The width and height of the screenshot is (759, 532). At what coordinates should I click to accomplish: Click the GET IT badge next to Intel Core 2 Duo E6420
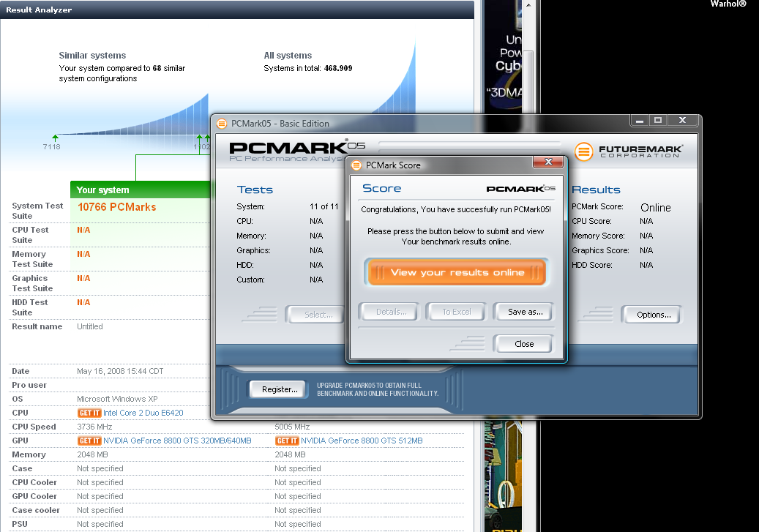(89, 413)
